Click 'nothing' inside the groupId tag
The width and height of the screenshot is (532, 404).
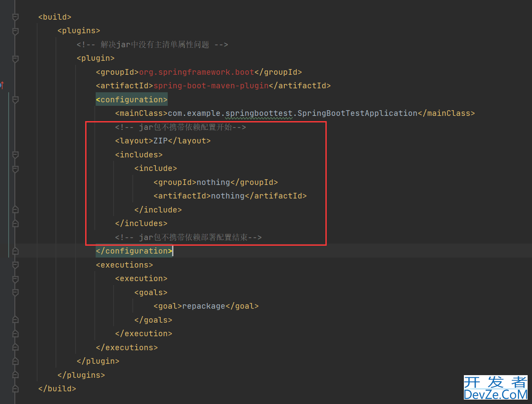point(213,182)
